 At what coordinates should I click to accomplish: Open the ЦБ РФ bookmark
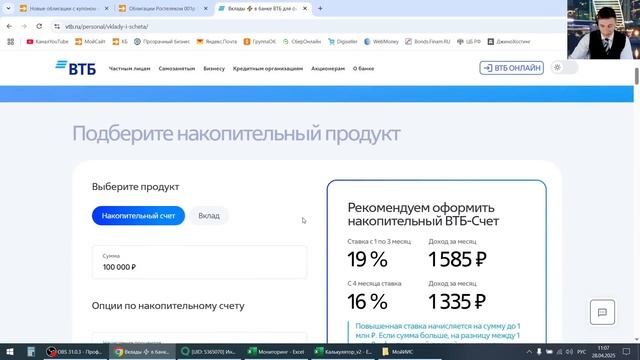[469, 42]
